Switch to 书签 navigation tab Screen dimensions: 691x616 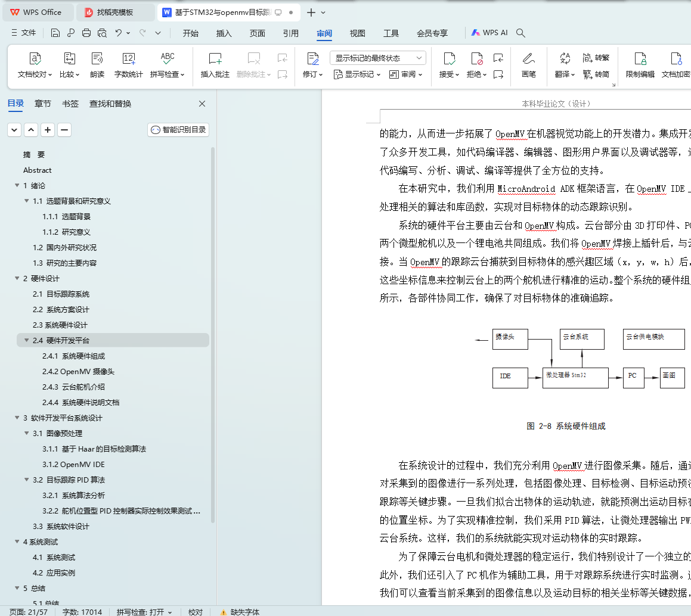[70, 104]
